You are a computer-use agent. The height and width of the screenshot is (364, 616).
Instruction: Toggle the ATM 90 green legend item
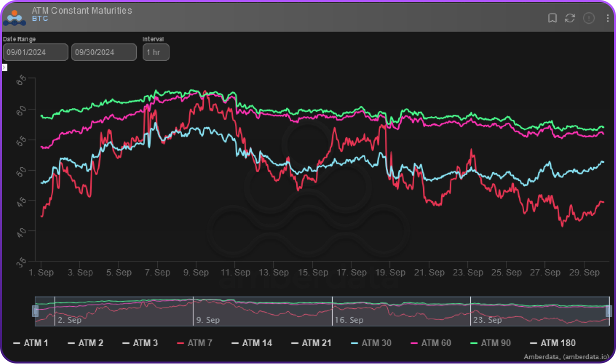490,343
